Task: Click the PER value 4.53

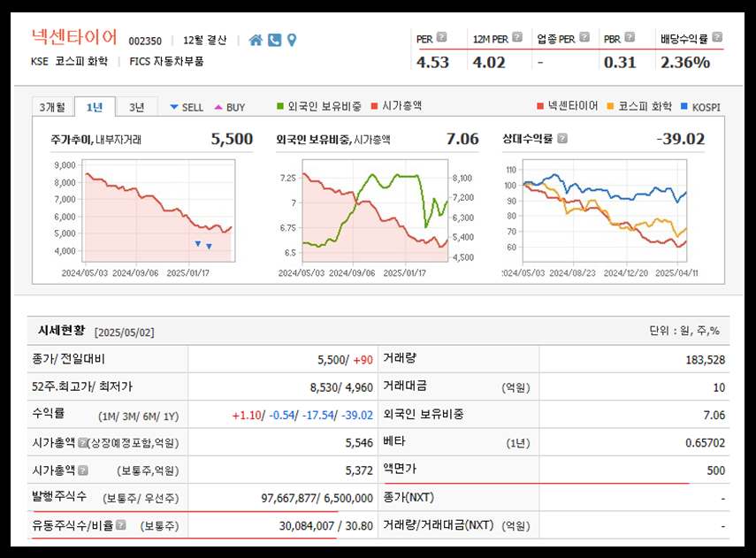Action: point(432,62)
